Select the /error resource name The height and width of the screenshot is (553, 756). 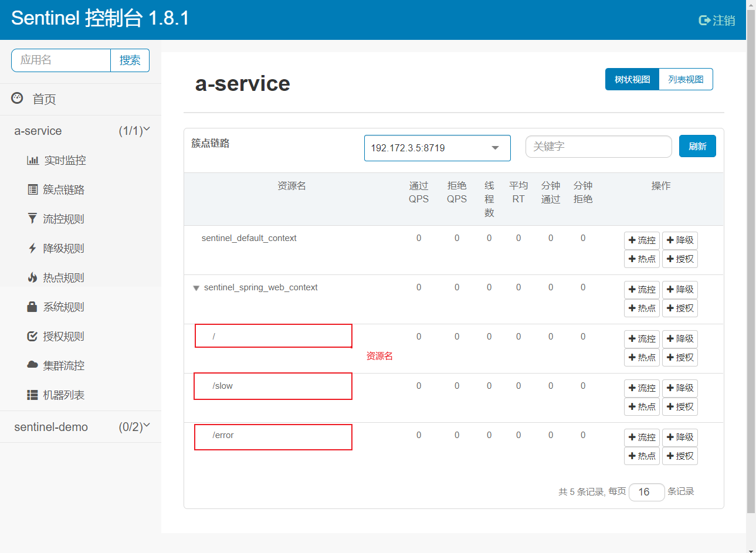(x=223, y=435)
